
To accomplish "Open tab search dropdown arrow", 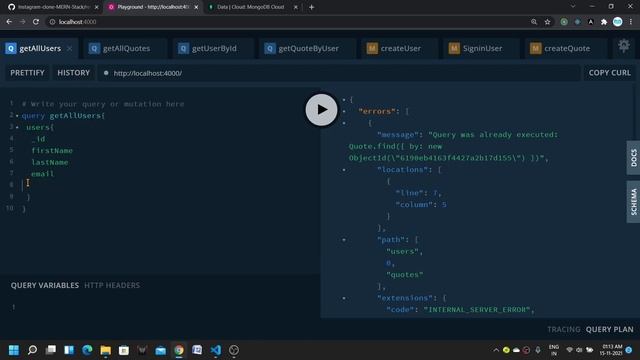I will click(573, 7).
